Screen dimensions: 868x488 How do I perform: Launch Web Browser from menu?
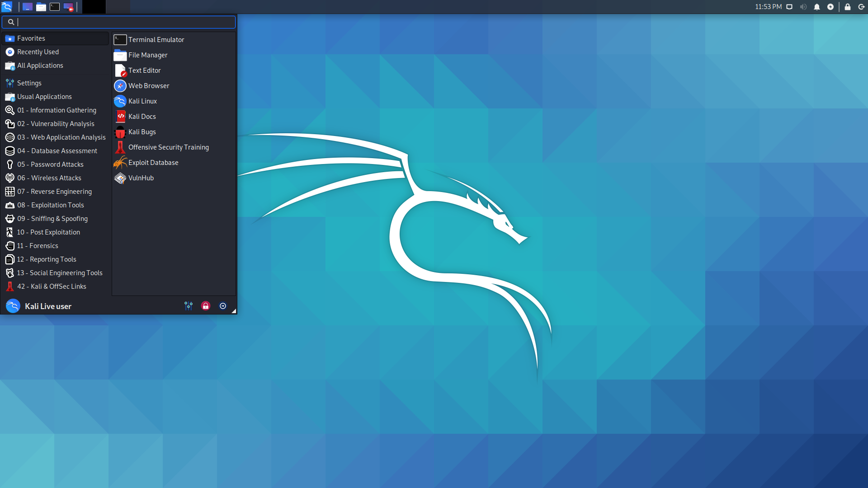tap(174, 86)
